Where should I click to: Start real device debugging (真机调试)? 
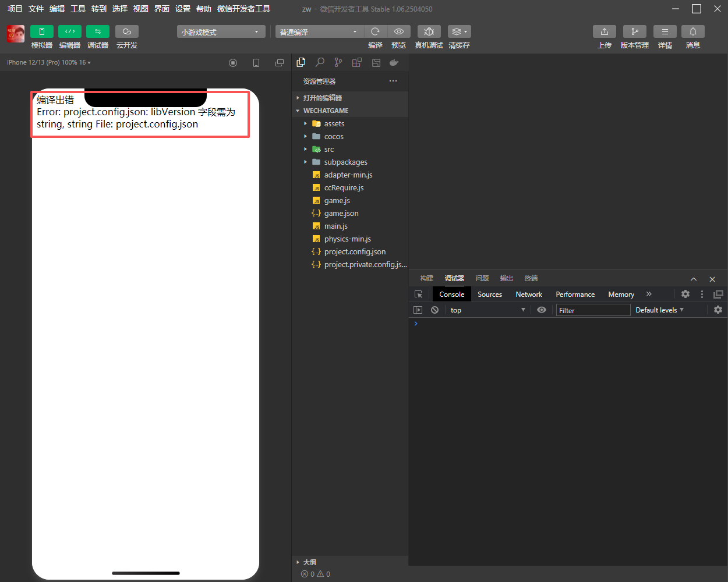(429, 31)
